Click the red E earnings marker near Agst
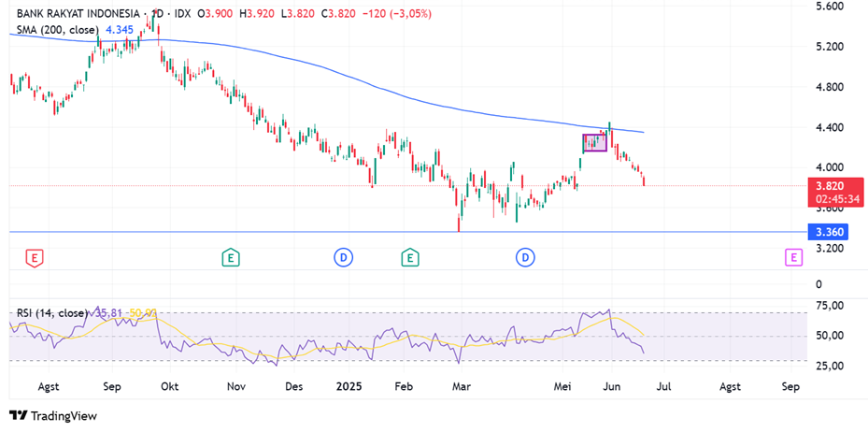Image resolution: width=868 pixels, height=432 pixels. coord(34,257)
